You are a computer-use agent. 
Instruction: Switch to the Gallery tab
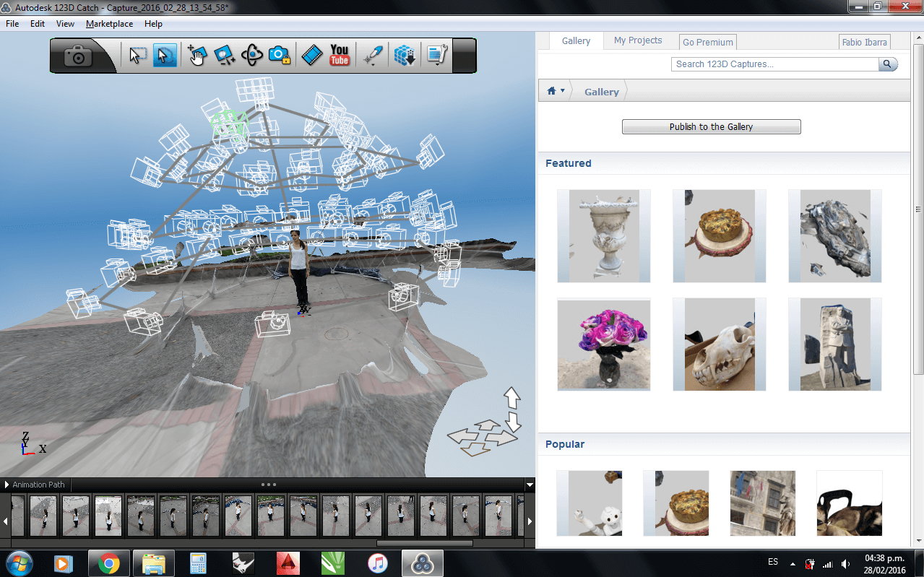[x=577, y=41]
